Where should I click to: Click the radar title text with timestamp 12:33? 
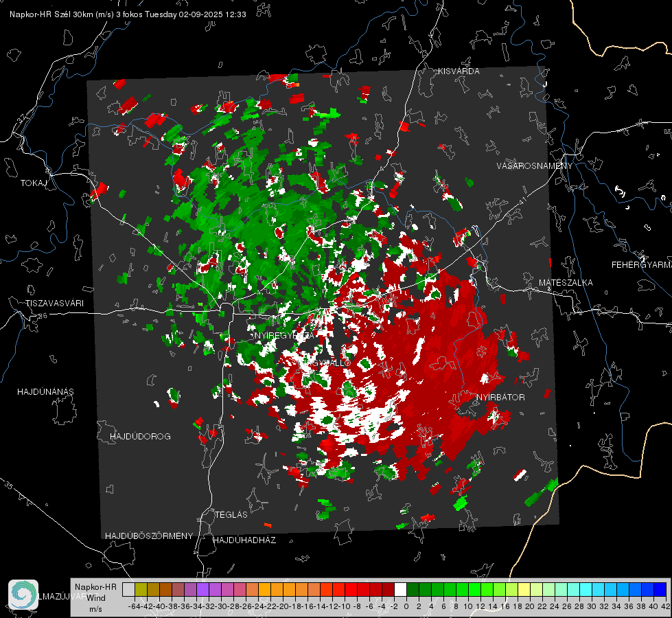pos(128,14)
